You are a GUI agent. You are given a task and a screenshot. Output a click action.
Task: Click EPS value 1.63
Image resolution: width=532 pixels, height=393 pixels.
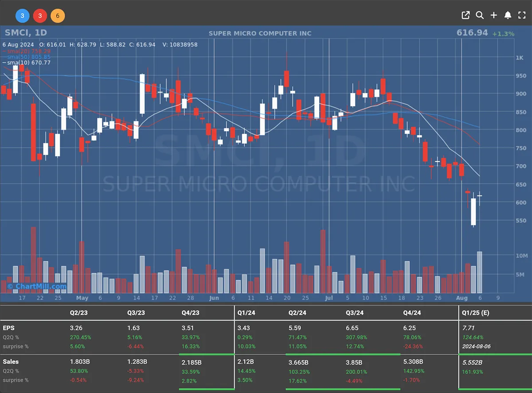click(133, 328)
